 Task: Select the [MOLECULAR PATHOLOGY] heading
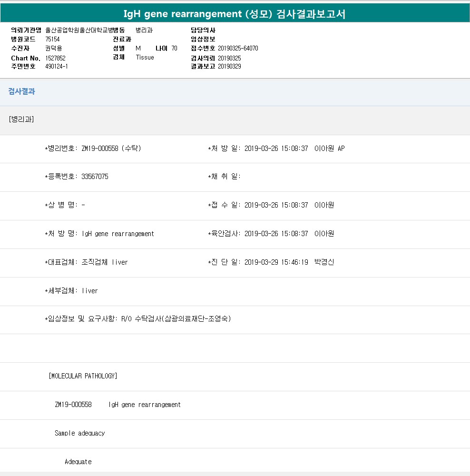83,376
